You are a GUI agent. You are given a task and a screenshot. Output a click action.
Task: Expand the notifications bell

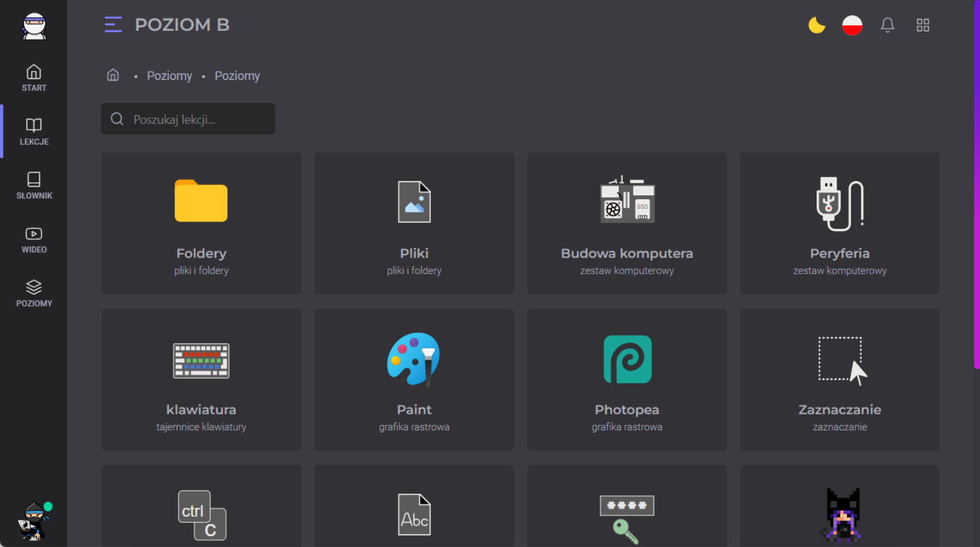pos(887,25)
